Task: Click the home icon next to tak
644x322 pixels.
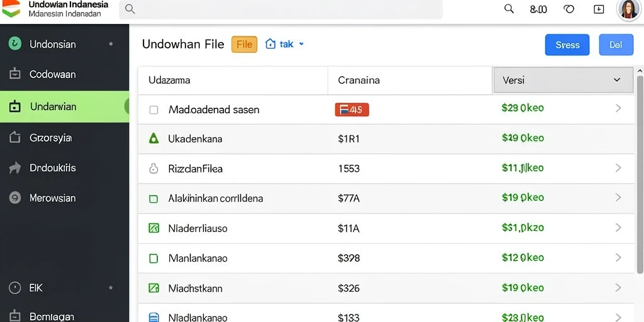Action: [270, 43]
